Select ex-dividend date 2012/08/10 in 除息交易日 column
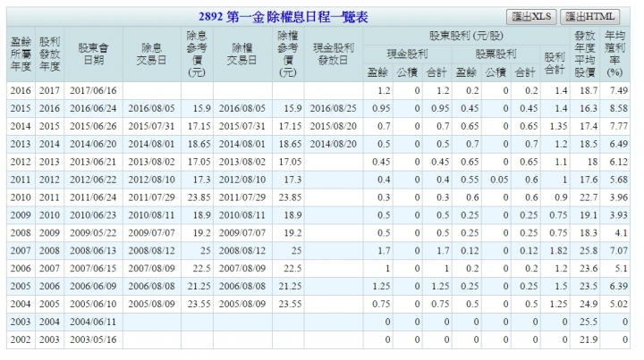 click(x=151, y=180)
